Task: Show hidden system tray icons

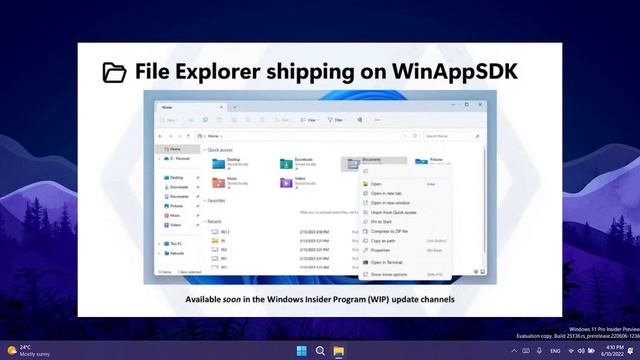Action: [514, 351]
